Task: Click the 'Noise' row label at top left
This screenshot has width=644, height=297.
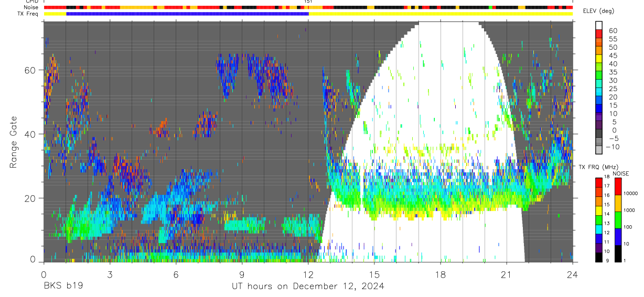Action: [x=32, y=7]
